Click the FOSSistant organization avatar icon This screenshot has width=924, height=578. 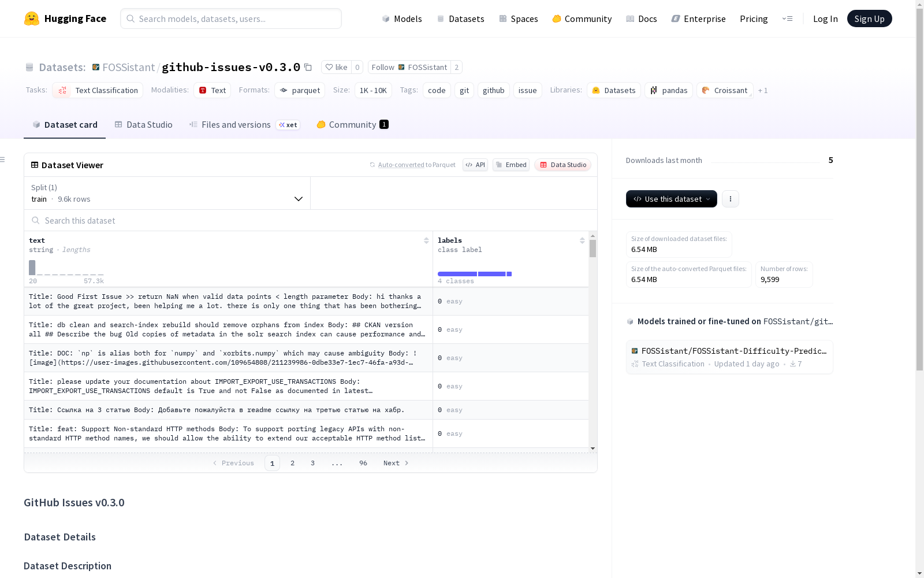(x=96, y=67)
